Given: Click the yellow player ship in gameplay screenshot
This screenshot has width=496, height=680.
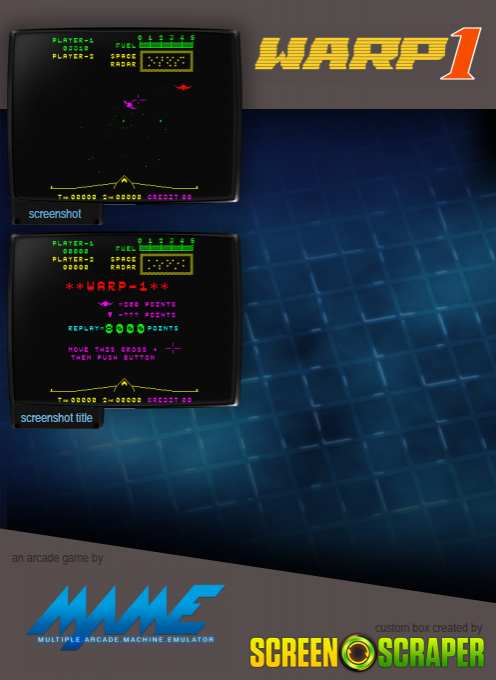Looking at the screenshot, I should (124, 183).
